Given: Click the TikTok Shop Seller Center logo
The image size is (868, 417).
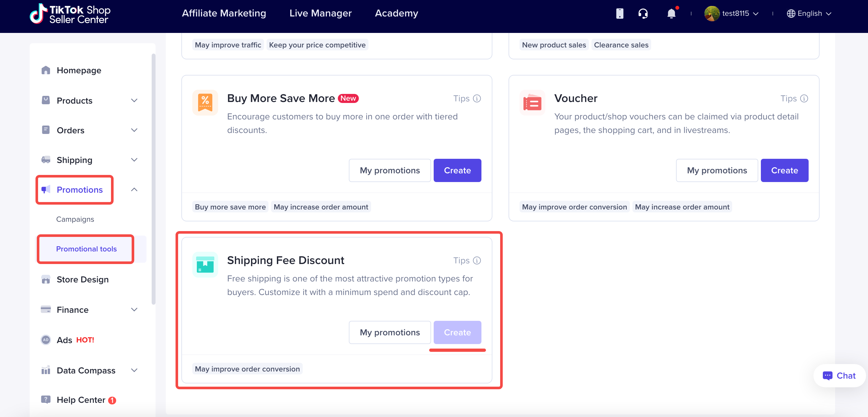Looking at the screenshot, I should (x=70, y=14).
